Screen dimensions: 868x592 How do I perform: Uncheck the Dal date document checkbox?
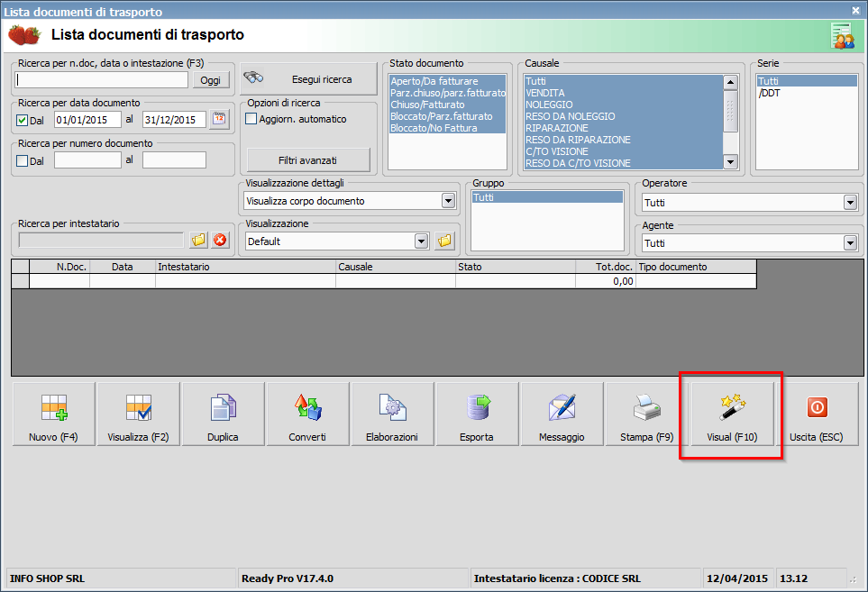(x=23, y=120)
